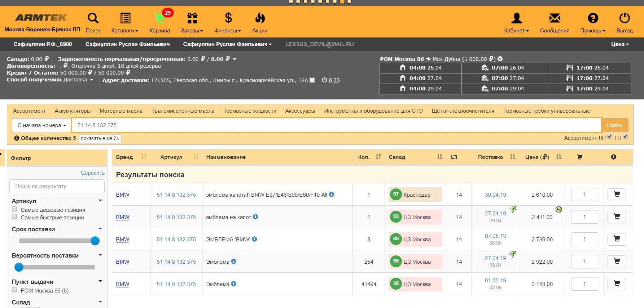Add the 3 158.00 item to cart
The height and width of the screenshot is (308, 644).
[x=617, y=284]
